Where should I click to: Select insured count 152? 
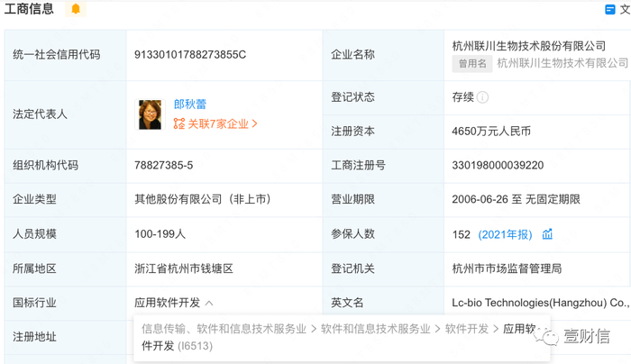coord(462,234)
